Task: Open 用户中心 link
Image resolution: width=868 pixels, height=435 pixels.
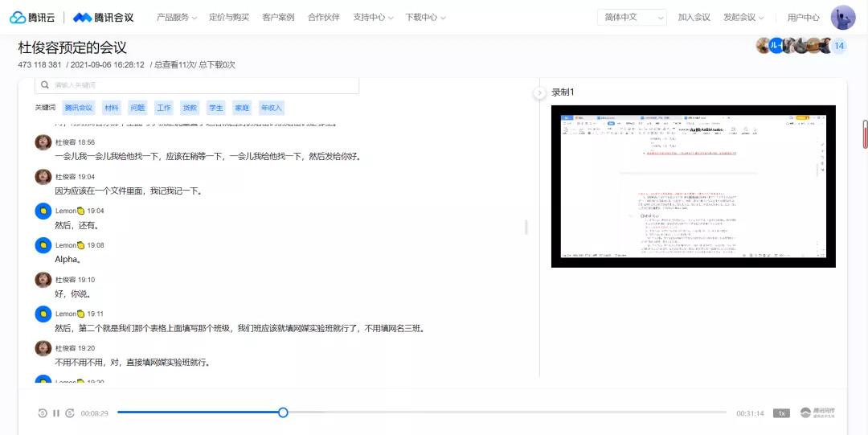Action: tap(804, 17)
